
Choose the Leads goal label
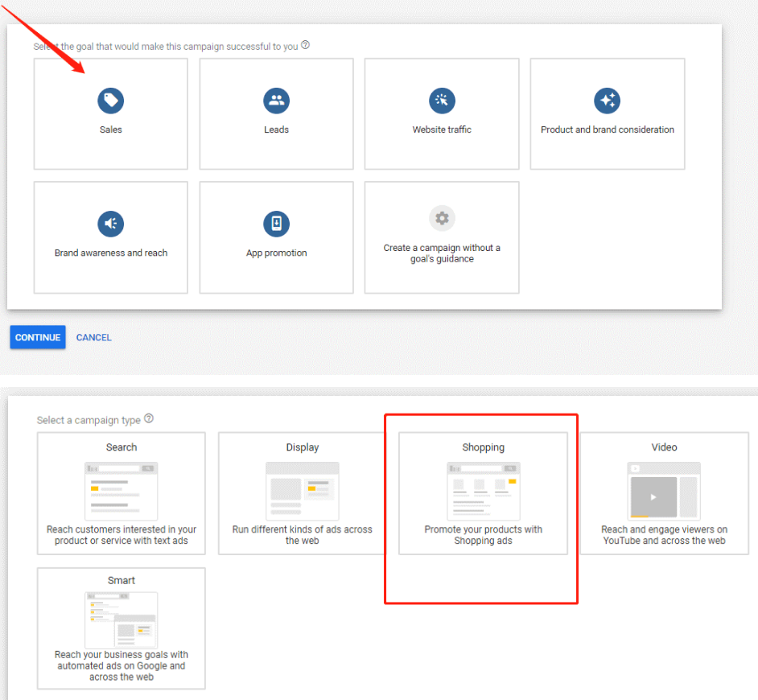(x=277, y=130)
